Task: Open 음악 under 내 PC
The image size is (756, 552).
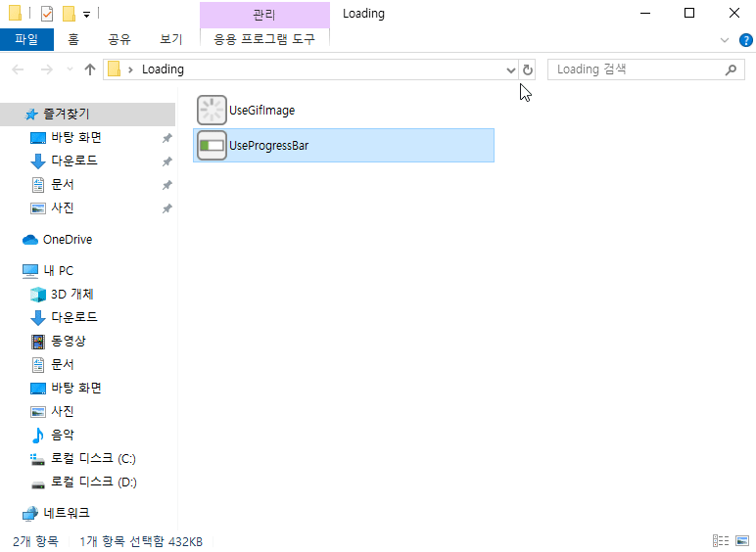Action: pos(63,435)
